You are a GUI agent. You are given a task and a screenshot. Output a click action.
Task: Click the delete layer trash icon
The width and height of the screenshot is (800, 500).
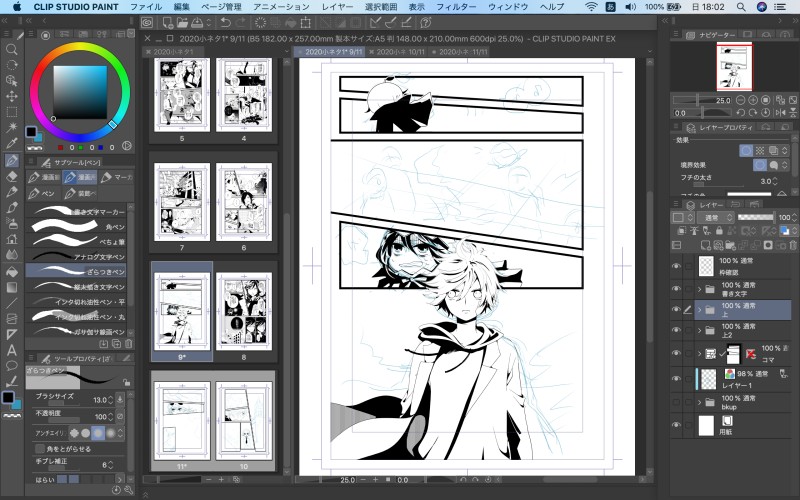791,245
